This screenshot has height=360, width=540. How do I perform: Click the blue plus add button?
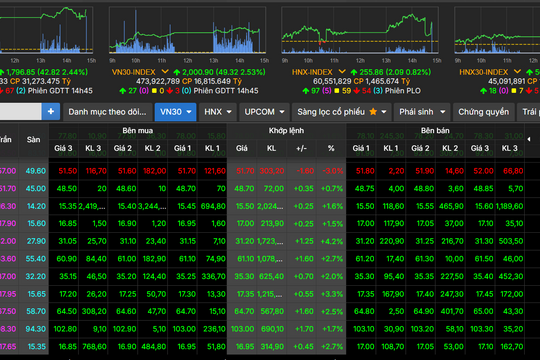51,112
